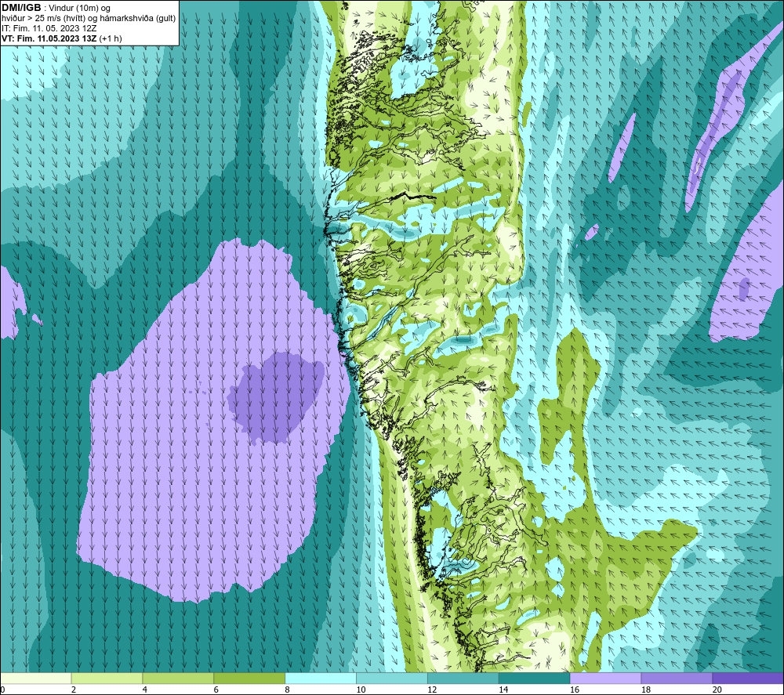Click the 'IT: Fim. 11. 05. 2023 12Z' line
The height and width of the screenshot is (695, 784).
pyautogui.click(x=49, y=28)
